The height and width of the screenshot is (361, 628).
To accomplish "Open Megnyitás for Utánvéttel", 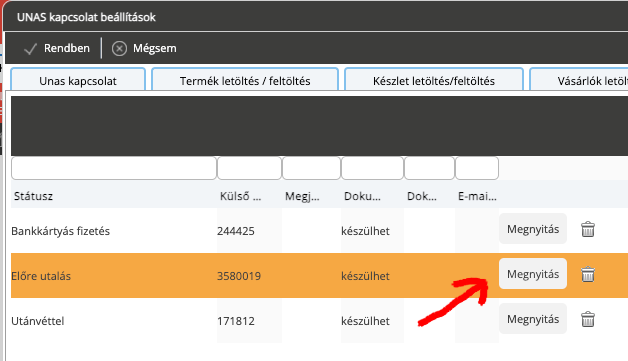I will [x=533, y=319].
